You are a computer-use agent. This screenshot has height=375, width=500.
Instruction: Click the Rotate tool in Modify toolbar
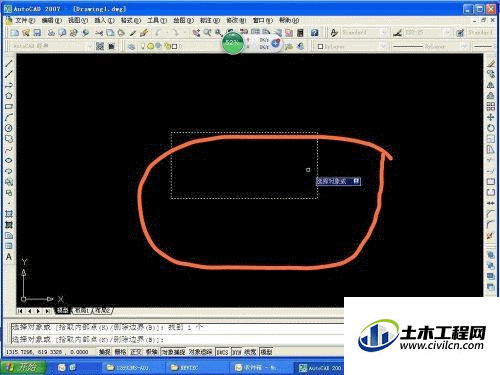tap(491, 128)
